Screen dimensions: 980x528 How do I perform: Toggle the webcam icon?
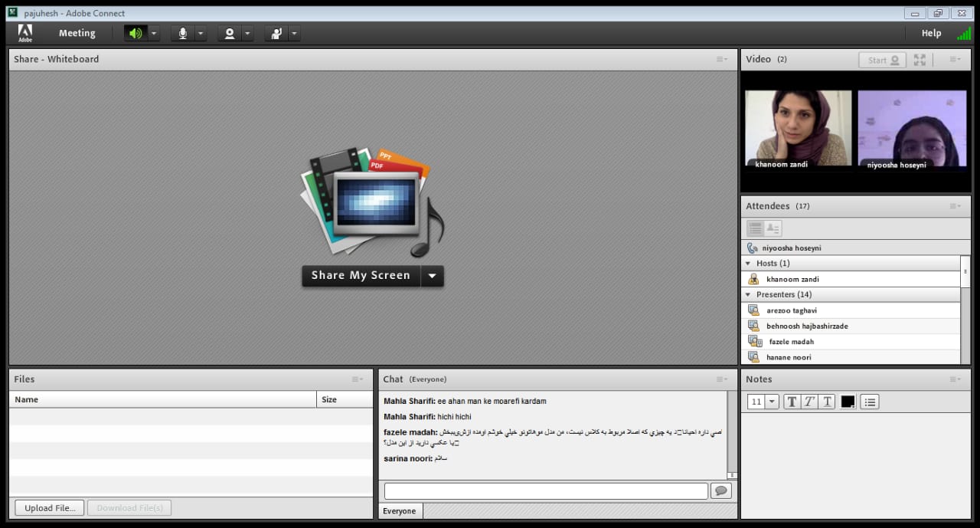(x=230, y=33)
